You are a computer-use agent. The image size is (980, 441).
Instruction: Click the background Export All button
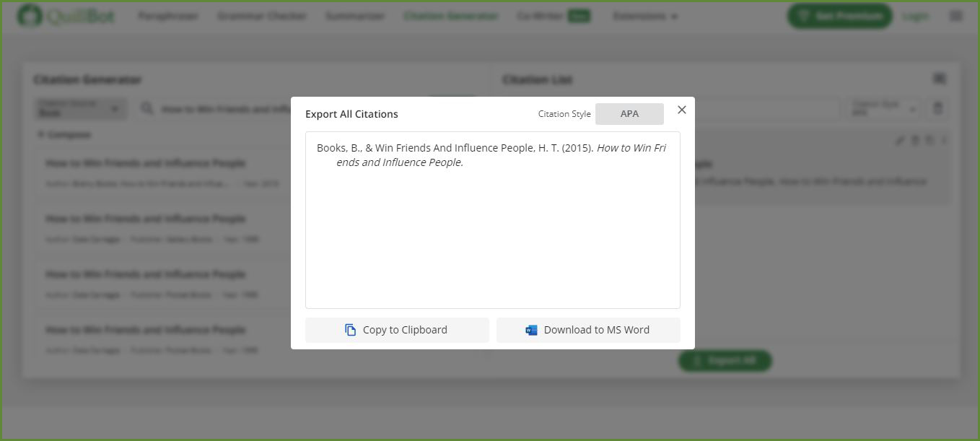coord(725,361)
